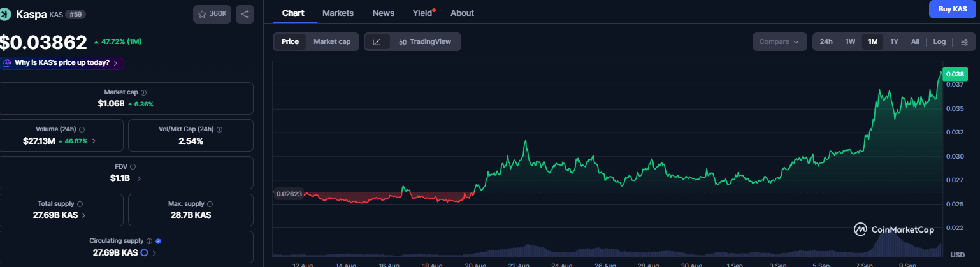Open the Compare dropdown
Viewport: 980px width, 267px height.
(x=779, y=41)
